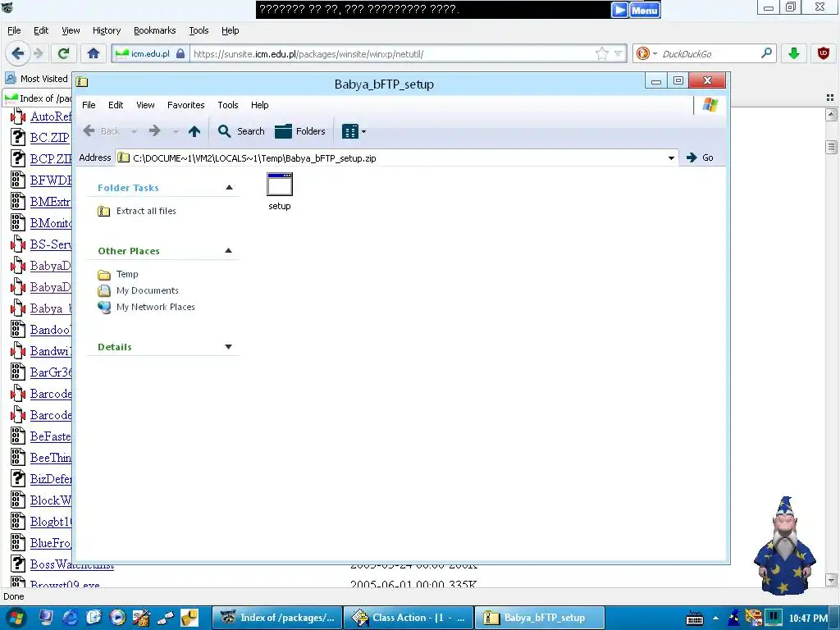Click the Merlin wizard assistant character
Screen dimensions: 840x630
[785, 546]
